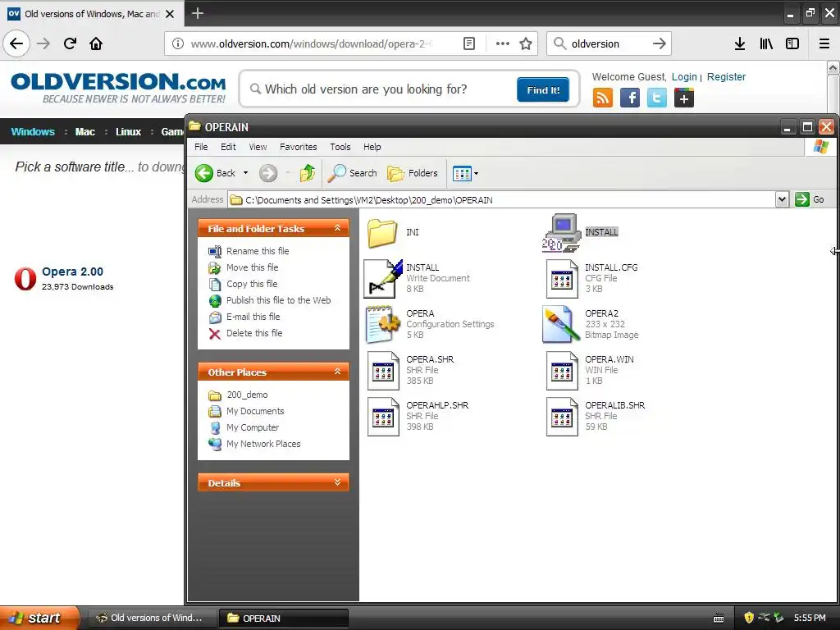Select the OPERA Configuration Settings file
840x630 pixels.
pos(382,324)
